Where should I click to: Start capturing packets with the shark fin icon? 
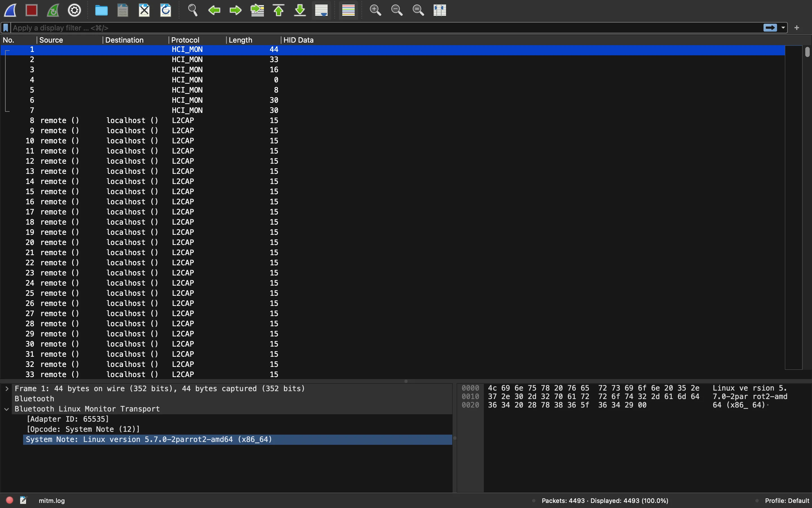point(10,10)
